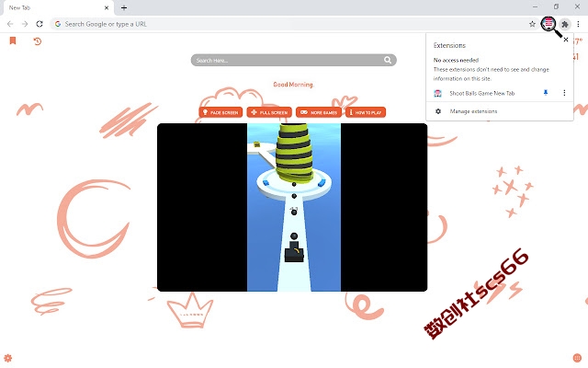Focus the Search Google or type a URL box
This screenshot has height=368, width=588.
(292, 24)
